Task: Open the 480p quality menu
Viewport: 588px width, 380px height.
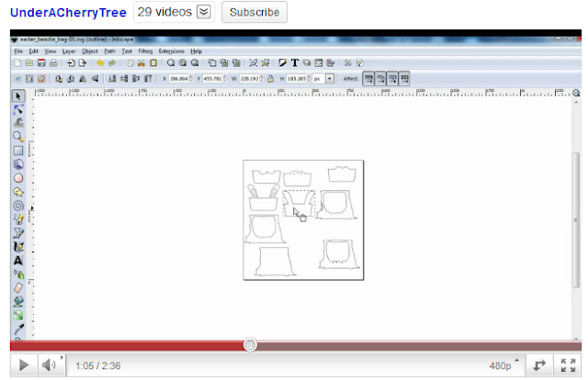Action: [x=503, y=365]
